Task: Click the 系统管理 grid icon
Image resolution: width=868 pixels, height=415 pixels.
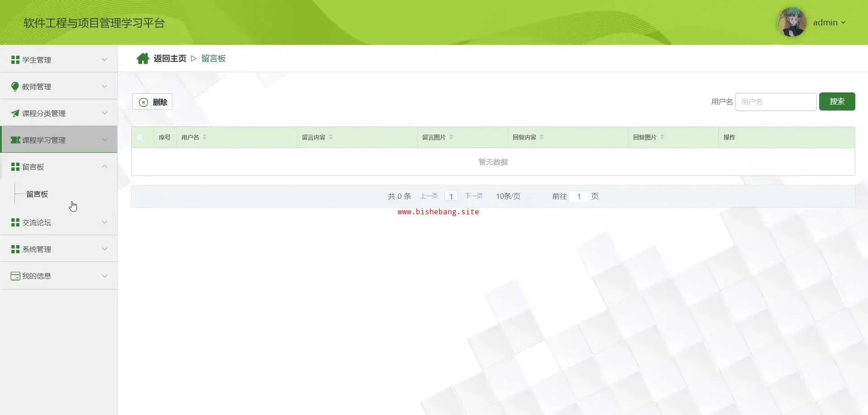Action: tap(15, 249)
